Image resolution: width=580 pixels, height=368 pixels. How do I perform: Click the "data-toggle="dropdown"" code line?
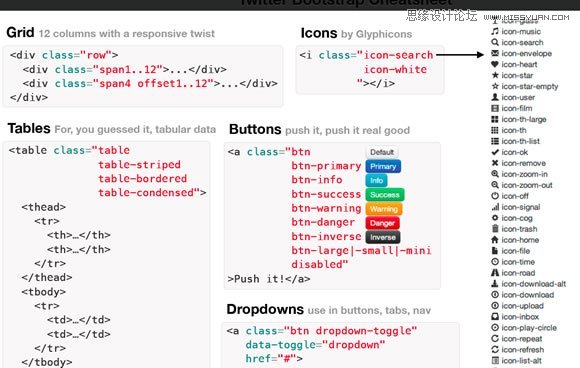(316, 345)
